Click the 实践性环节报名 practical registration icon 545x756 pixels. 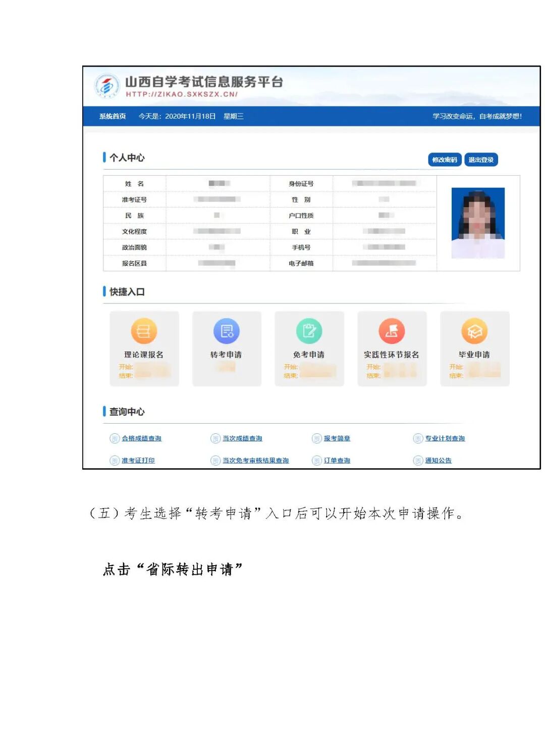(392, 332)
